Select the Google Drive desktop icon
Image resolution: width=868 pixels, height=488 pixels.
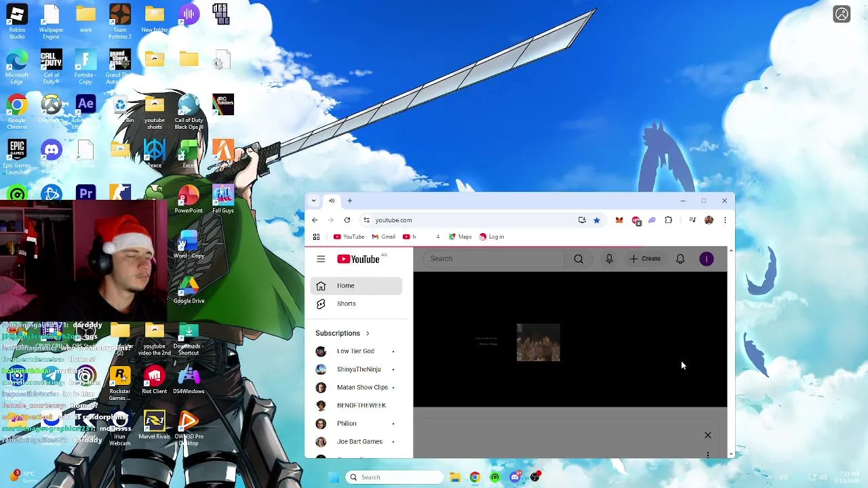(x=189, y=290)
